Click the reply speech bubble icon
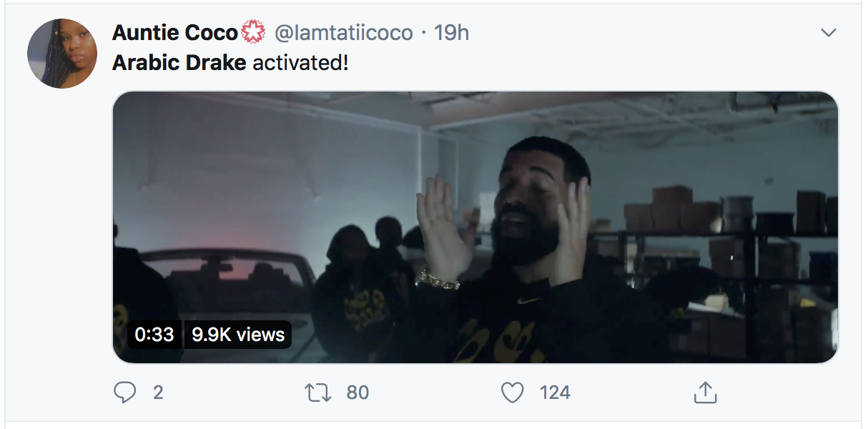 (x=126, y=392)
